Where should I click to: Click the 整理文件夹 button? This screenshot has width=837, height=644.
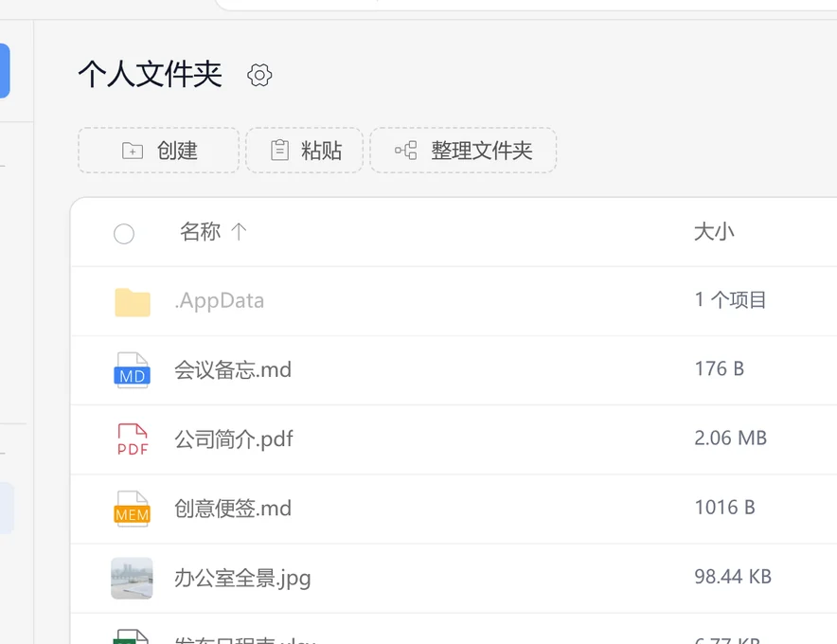click(x=463, y=150)
